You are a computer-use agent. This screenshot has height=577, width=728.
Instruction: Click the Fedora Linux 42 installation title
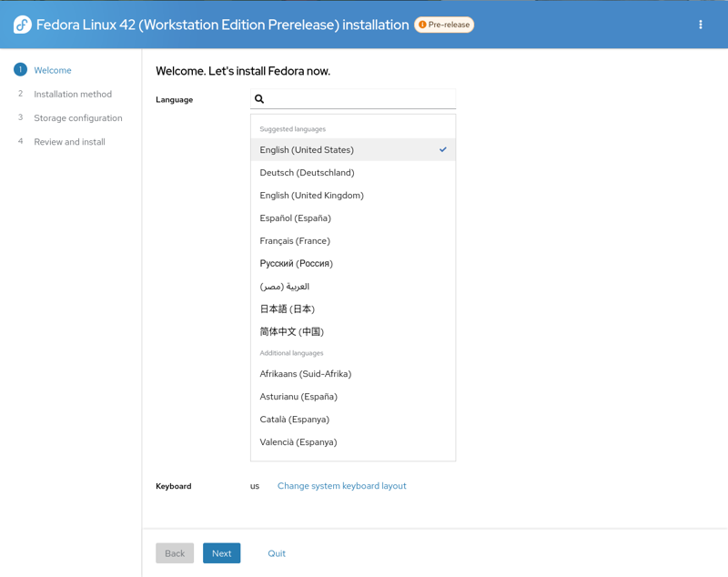pyautogui.click(x=222, y=25)
